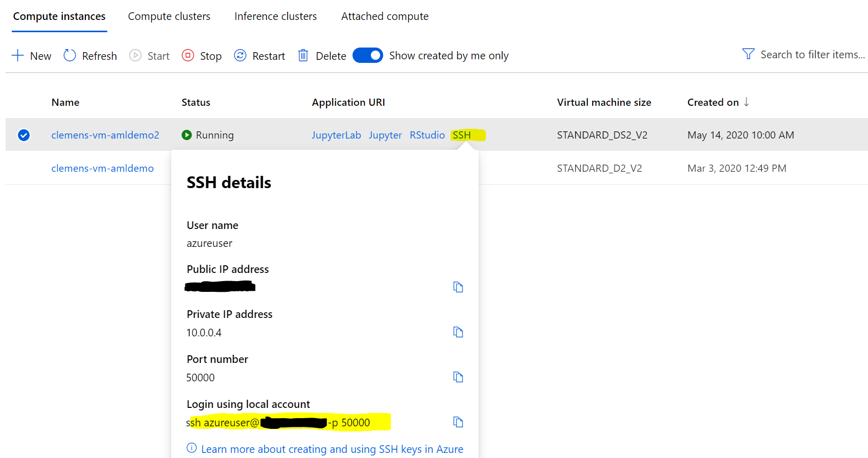The image size is (868, 458).
Task: Click the Start play icon
Action: click(x=135, y=55)
